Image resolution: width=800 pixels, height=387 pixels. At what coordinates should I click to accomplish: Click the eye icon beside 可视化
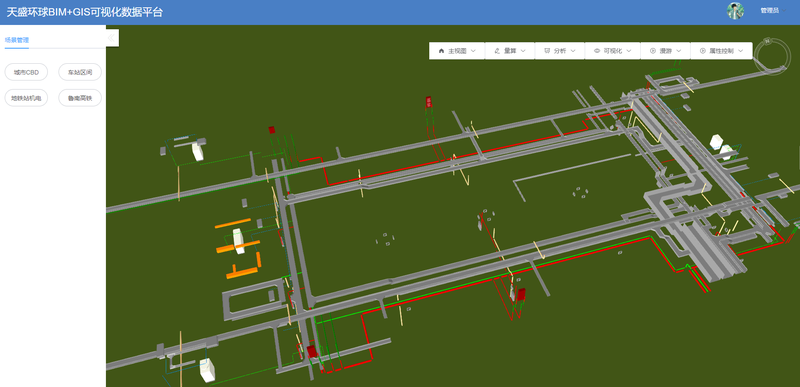point(597,51)
